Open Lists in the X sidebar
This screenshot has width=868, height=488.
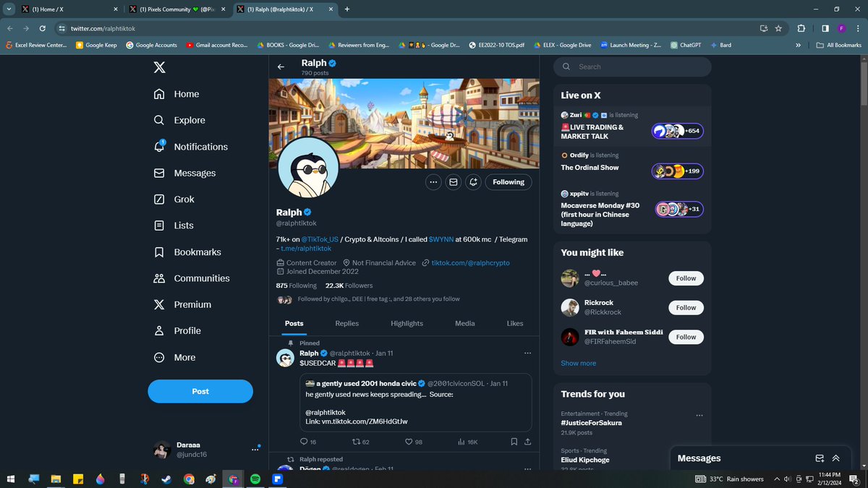point(173,226)
